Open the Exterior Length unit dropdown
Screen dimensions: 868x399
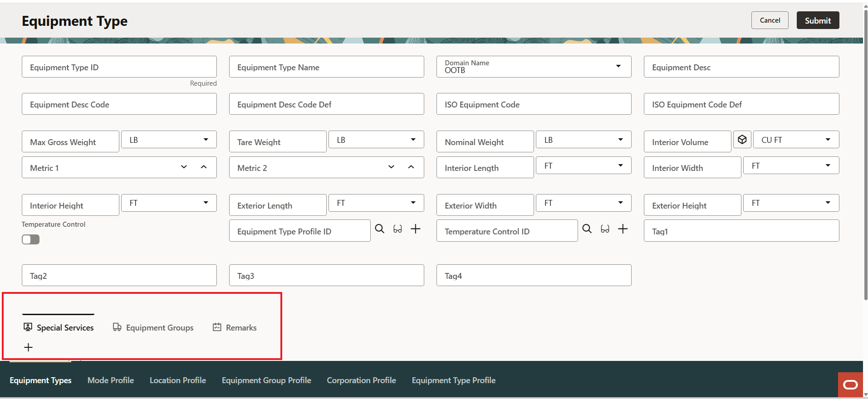[x=376, y=203]
